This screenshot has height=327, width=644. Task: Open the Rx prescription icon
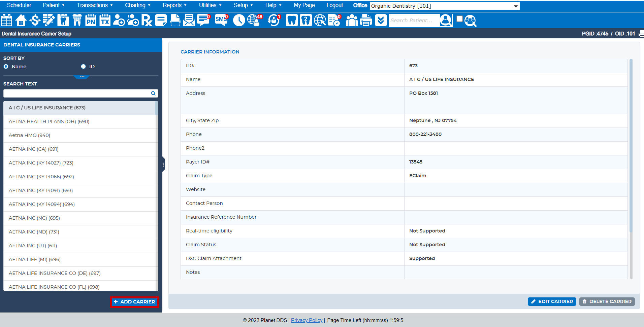click(x=147, y=21)
